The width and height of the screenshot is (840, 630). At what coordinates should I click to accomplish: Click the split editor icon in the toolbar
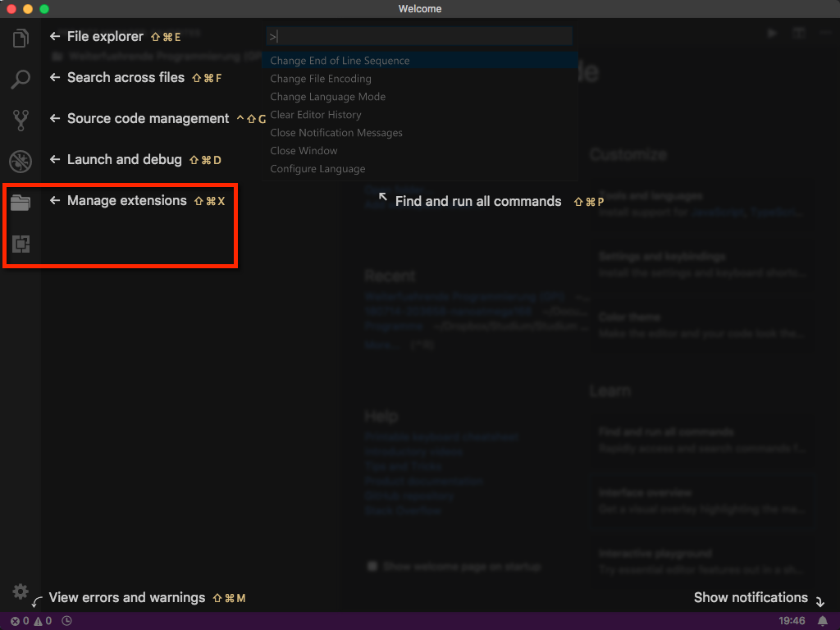click(798, 33)
